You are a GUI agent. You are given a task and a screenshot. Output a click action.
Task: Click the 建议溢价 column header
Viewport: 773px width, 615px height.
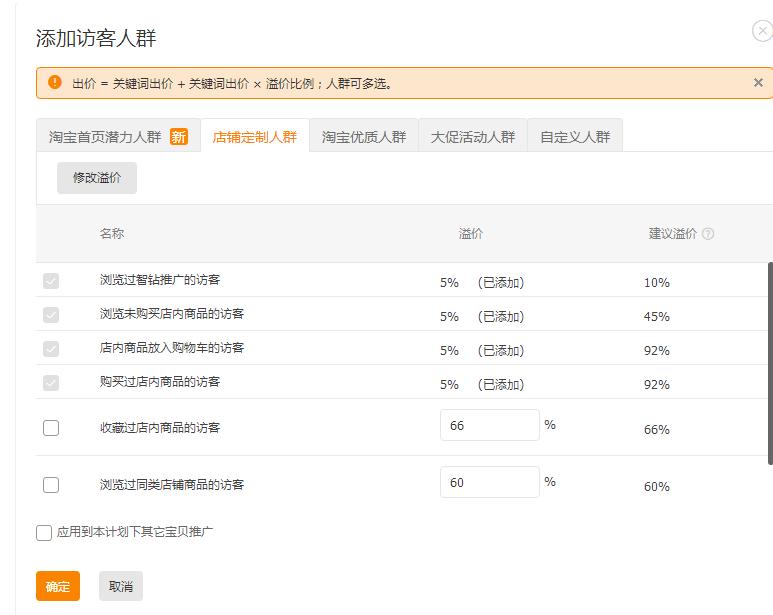(x=672, y=234)
